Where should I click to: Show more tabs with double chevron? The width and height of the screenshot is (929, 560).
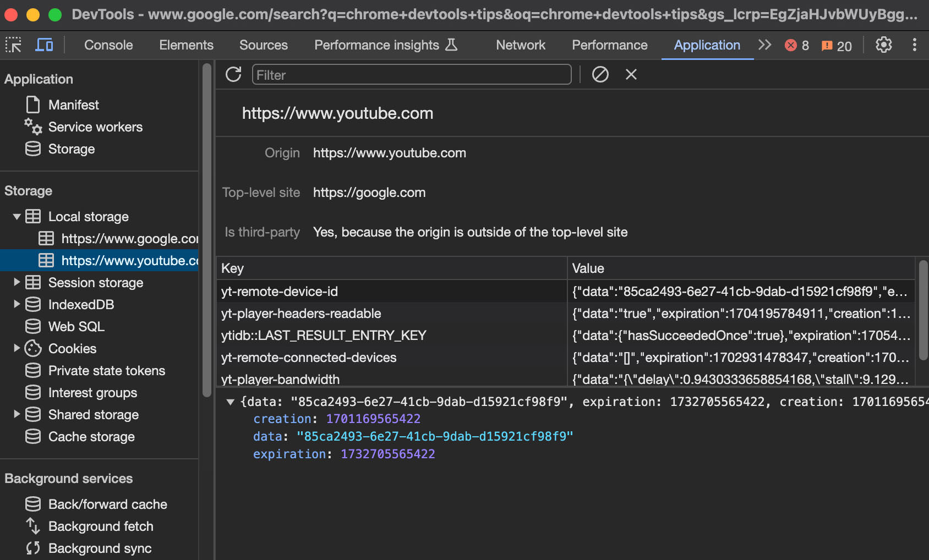764,45
